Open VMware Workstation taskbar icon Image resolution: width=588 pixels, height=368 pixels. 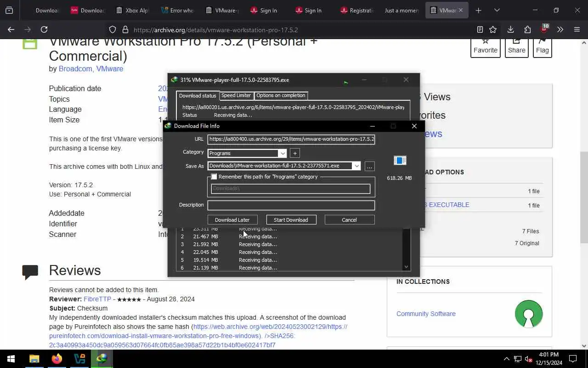(79, 359)
